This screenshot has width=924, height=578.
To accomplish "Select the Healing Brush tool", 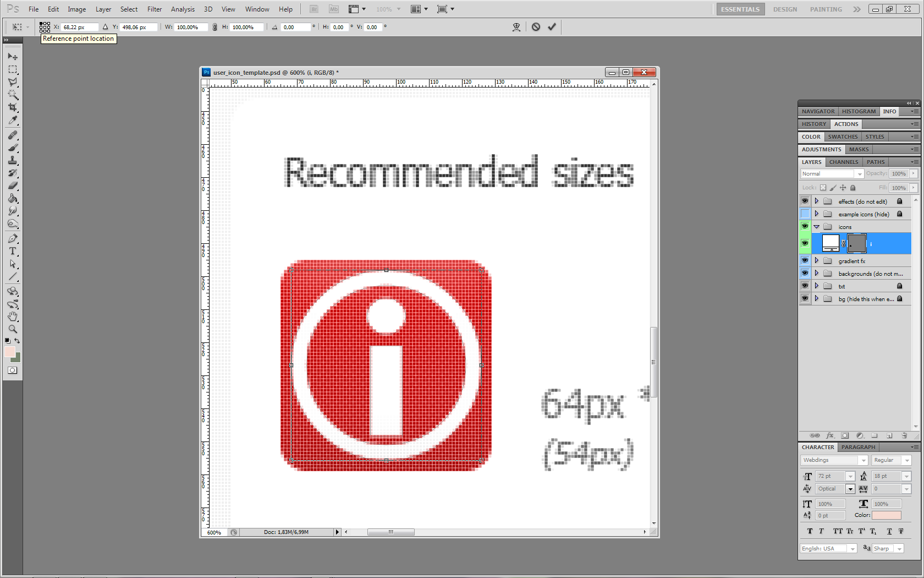I will (x=13, y=135).
